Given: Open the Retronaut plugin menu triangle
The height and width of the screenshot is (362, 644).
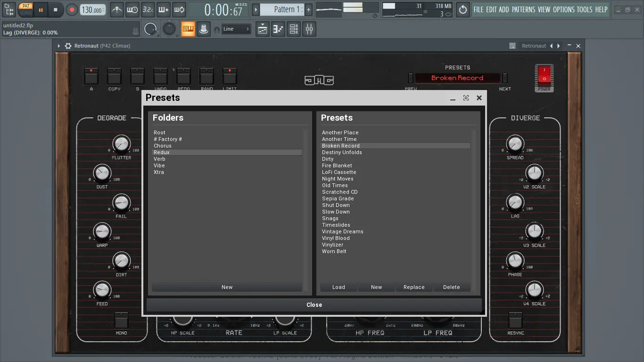Looking at the screenshot, I should (59, 46).
